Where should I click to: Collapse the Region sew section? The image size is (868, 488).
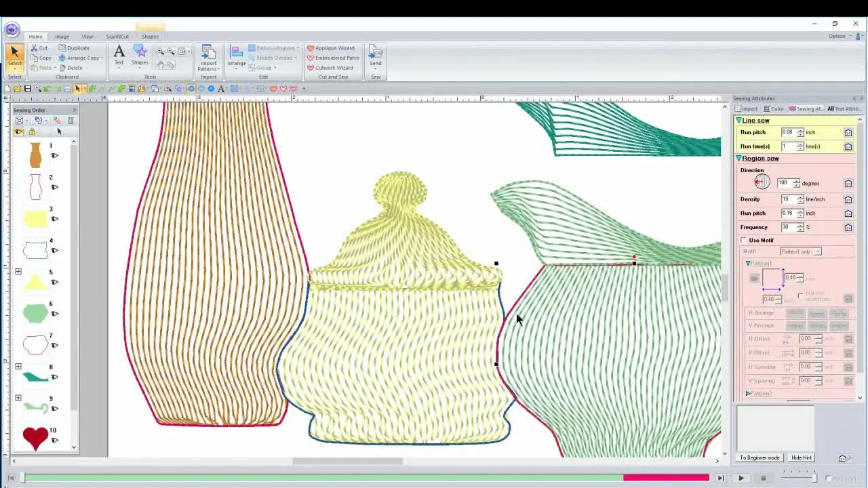pos(739,159)
